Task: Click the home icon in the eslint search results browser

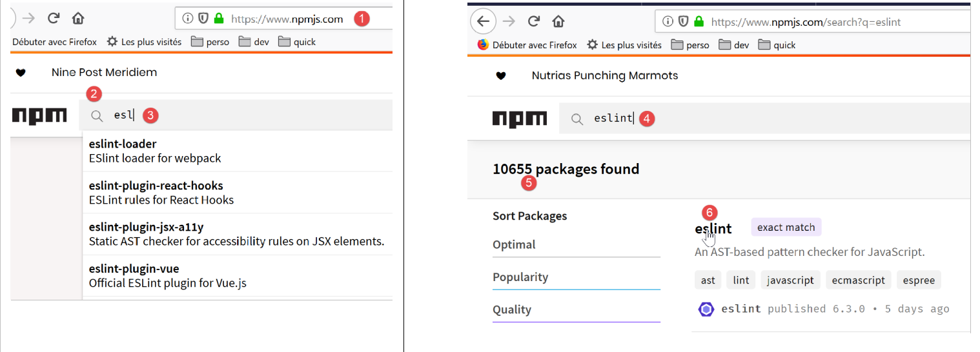Action: (558, 22)
